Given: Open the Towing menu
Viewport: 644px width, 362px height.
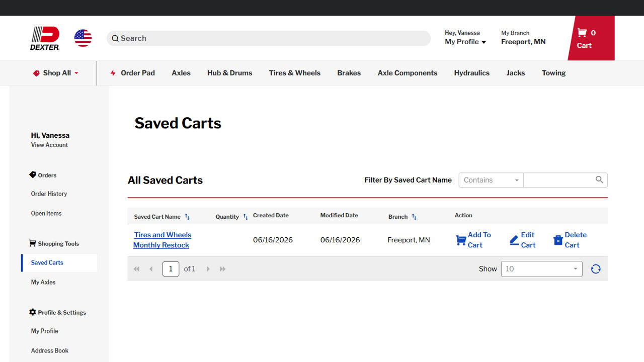Looking at the screenshot, I should click(554, 73).
